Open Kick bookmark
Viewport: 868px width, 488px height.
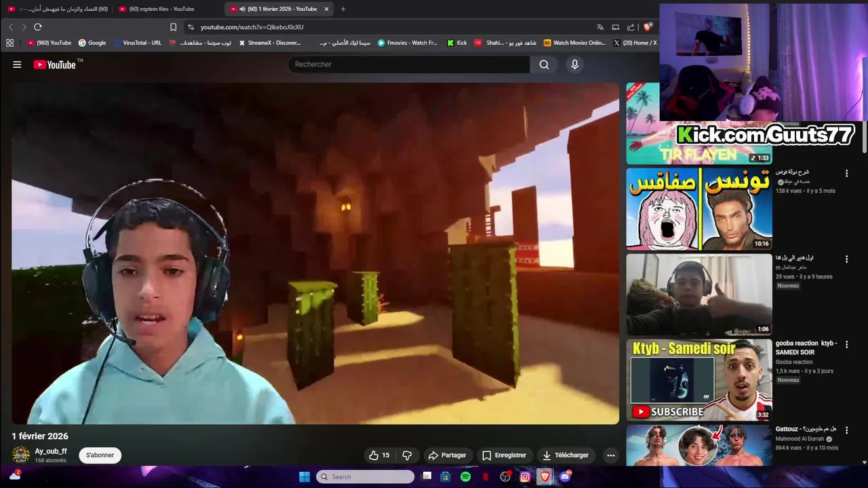(x=457, y=43)
